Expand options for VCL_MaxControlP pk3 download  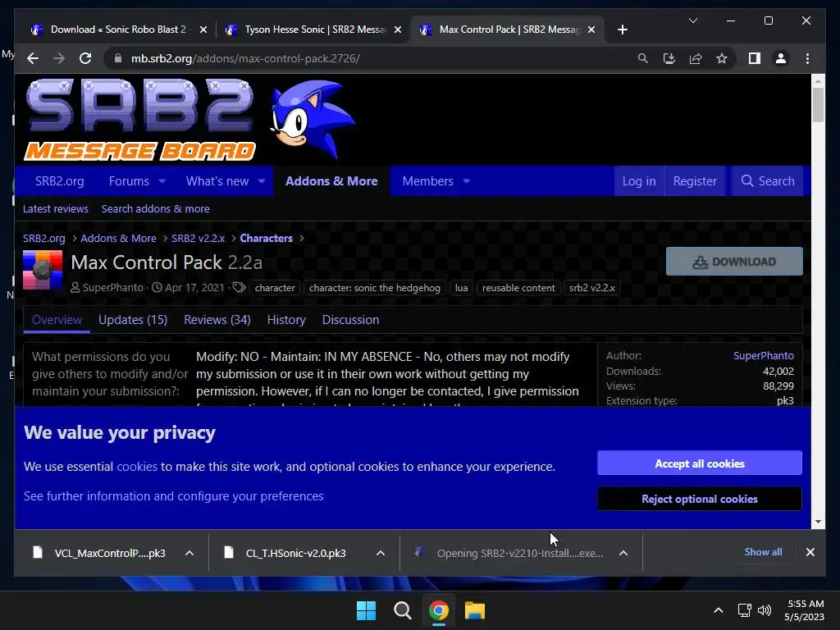189,553
